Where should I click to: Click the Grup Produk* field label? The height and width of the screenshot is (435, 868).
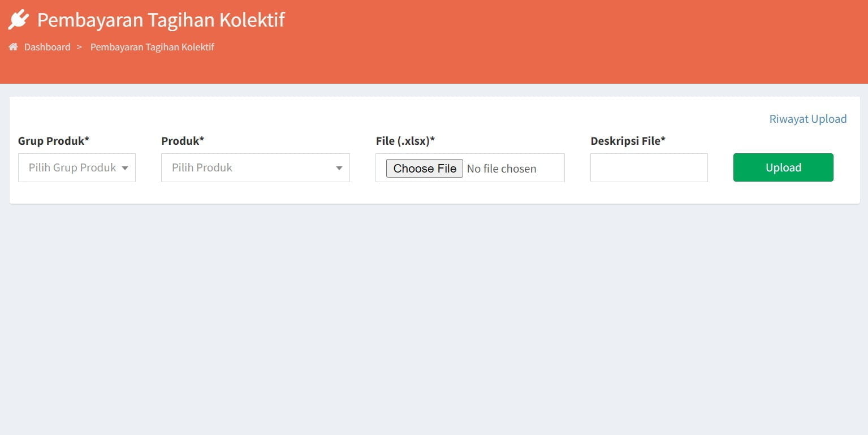point(54,141)
